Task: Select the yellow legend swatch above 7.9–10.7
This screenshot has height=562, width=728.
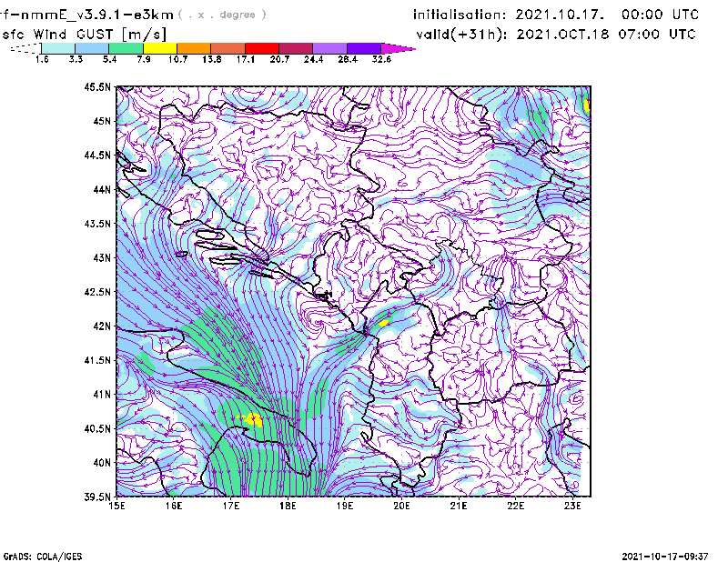Action: [x=160, y=48]
